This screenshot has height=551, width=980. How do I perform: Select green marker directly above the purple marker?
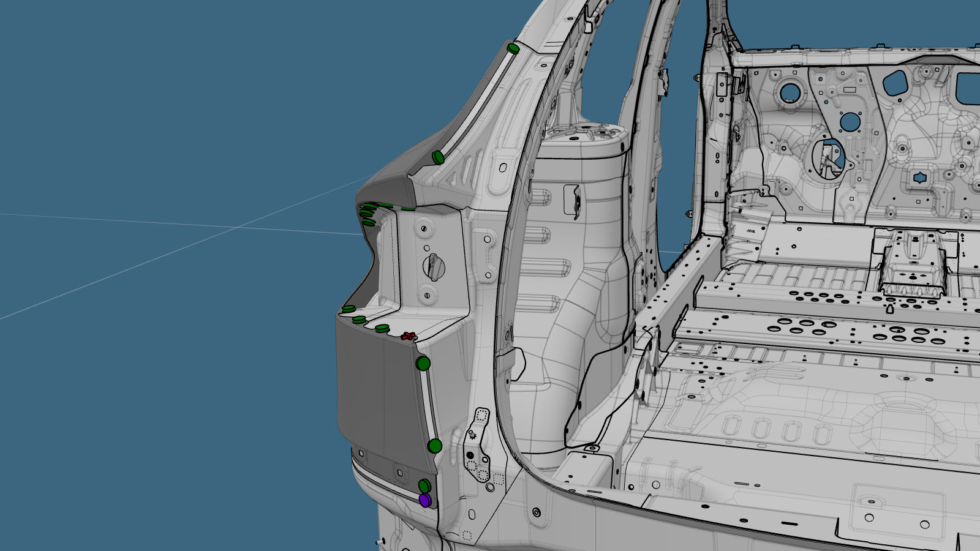point(424,486)
